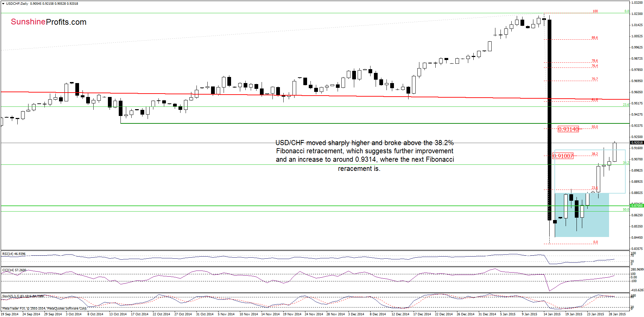Click the red 100 Fibonacci level label
This screenshot has width=644, height=317.
[595, 11]
